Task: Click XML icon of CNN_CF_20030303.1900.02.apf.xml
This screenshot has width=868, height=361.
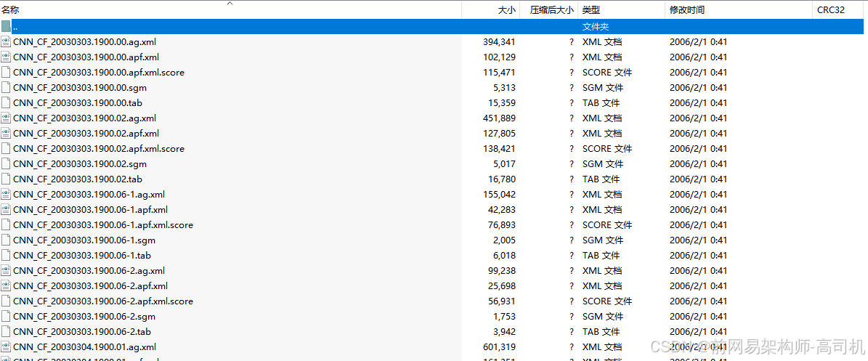Action: click(6, 134)
